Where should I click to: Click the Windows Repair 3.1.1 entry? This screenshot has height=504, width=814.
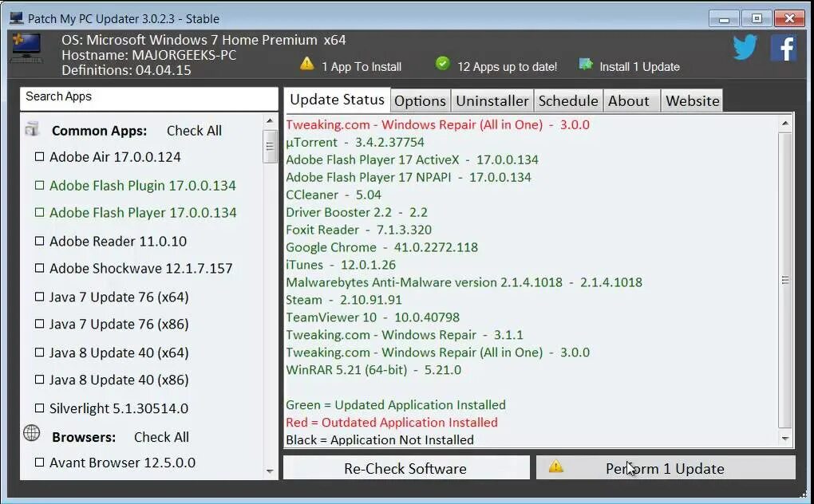[405, 335]
